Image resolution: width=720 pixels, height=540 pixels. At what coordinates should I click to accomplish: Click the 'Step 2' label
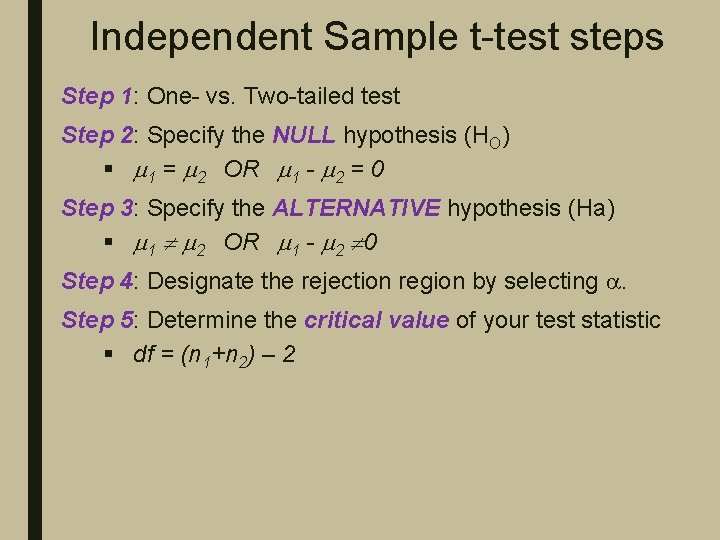pos(97,135)
